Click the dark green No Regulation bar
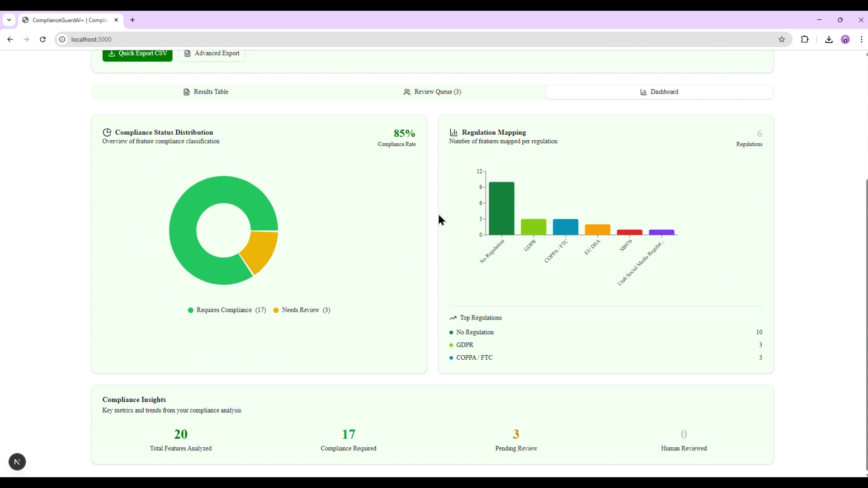 pos(501,209)
